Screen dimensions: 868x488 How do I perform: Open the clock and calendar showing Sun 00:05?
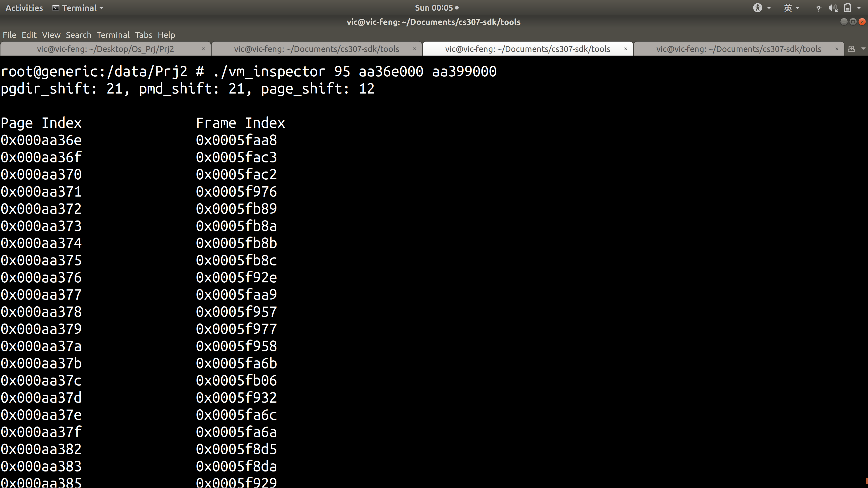click(x=436, y=8)
